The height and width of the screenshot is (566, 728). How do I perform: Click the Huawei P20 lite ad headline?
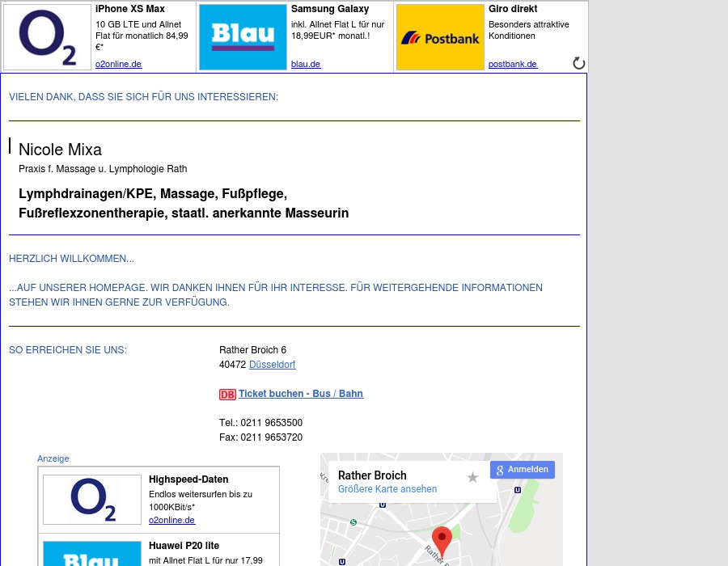pos(184,546)
